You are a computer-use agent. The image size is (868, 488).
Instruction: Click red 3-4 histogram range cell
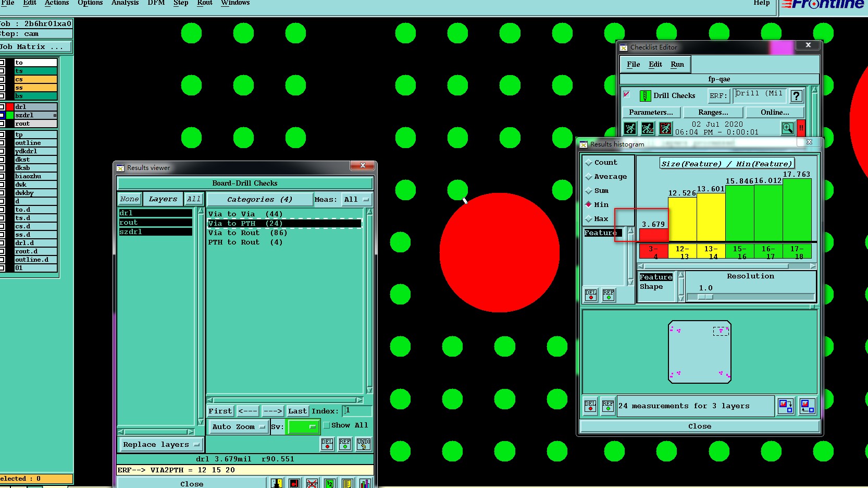tap(653, 252)
